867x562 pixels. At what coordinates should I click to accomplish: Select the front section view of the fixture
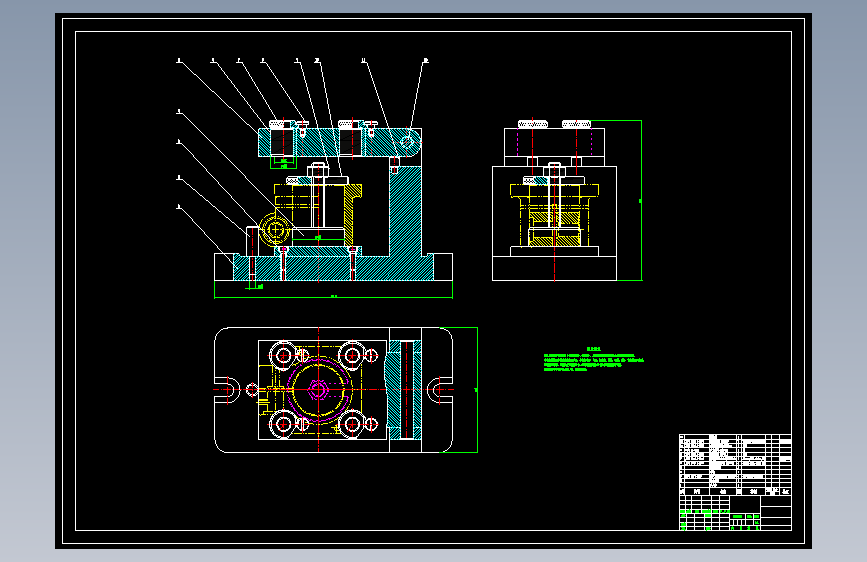click(333, 200)
